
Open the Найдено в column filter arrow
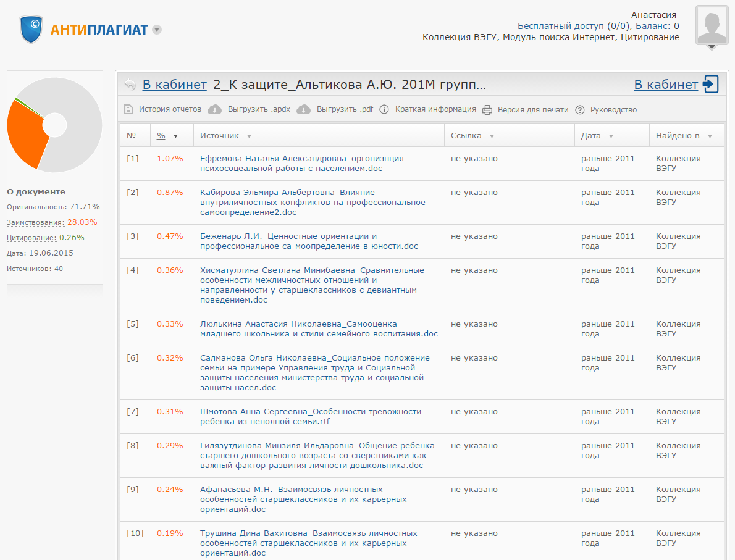pos(710,136)
